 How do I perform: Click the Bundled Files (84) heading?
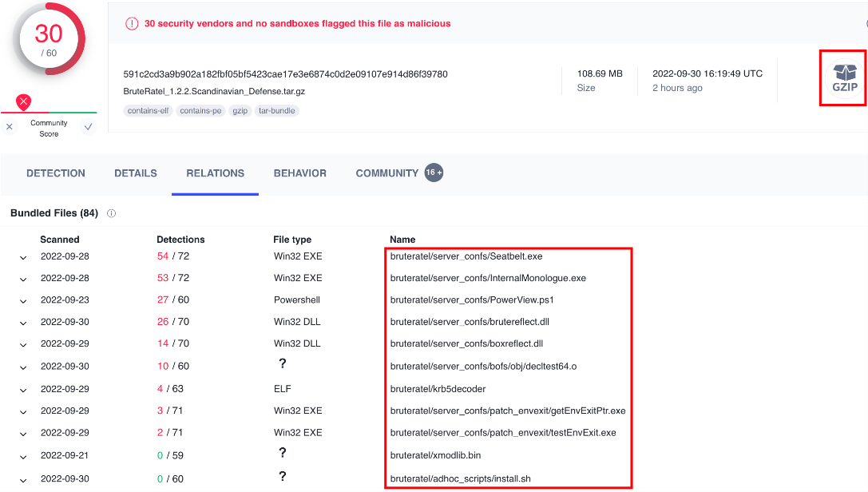[x=54, y=213]
